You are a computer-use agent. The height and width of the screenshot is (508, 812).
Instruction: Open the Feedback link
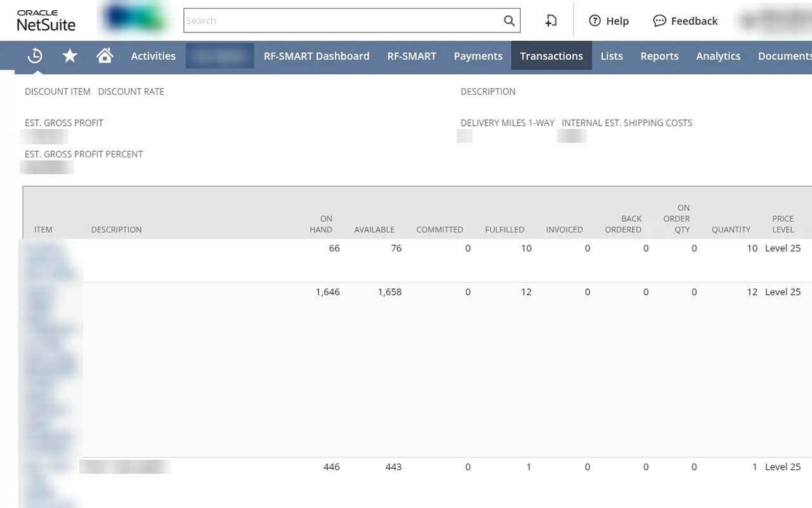coord(685,21)
